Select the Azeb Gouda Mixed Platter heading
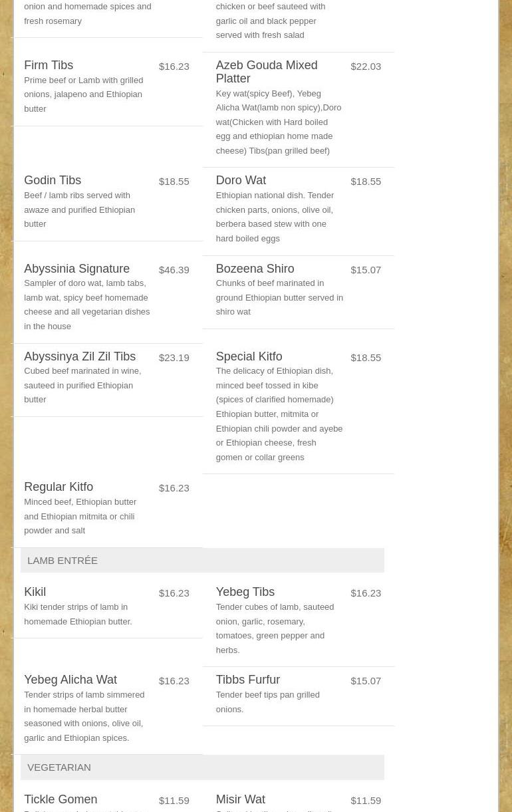Image resolution: width=512 pixels, height=812 pixels. [266, 72]
